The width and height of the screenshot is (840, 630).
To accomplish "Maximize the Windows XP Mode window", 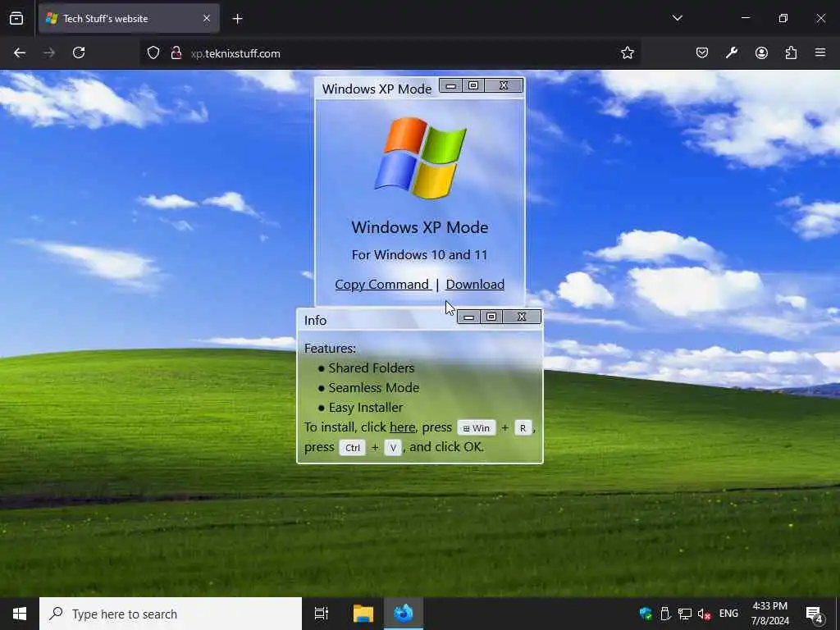I will [x=473, y=85].
